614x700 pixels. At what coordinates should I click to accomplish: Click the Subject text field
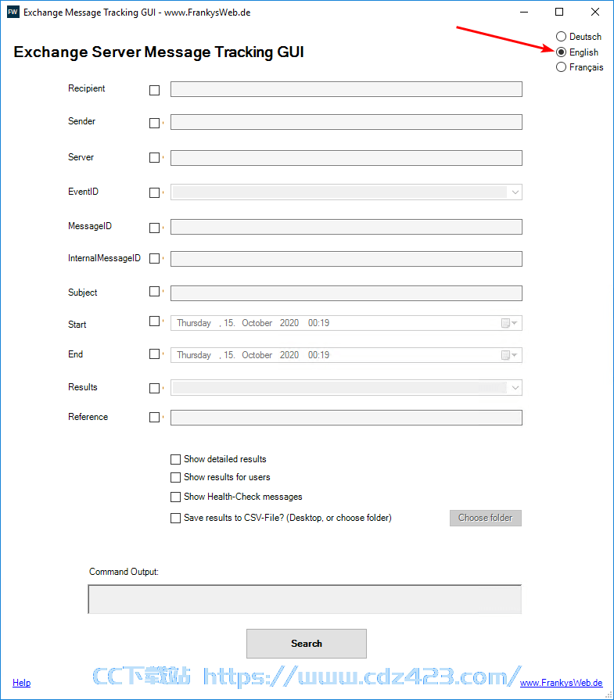tap(346, 293)
